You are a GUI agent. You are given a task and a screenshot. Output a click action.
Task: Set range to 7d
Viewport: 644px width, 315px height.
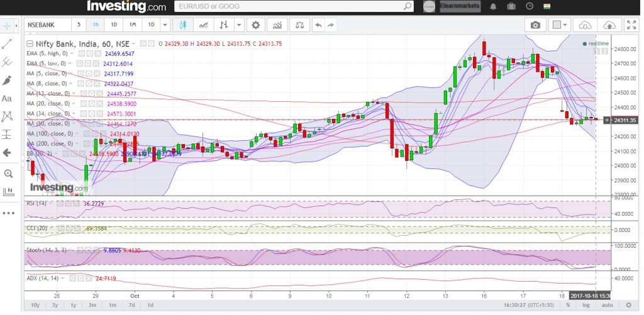(131, 305)
